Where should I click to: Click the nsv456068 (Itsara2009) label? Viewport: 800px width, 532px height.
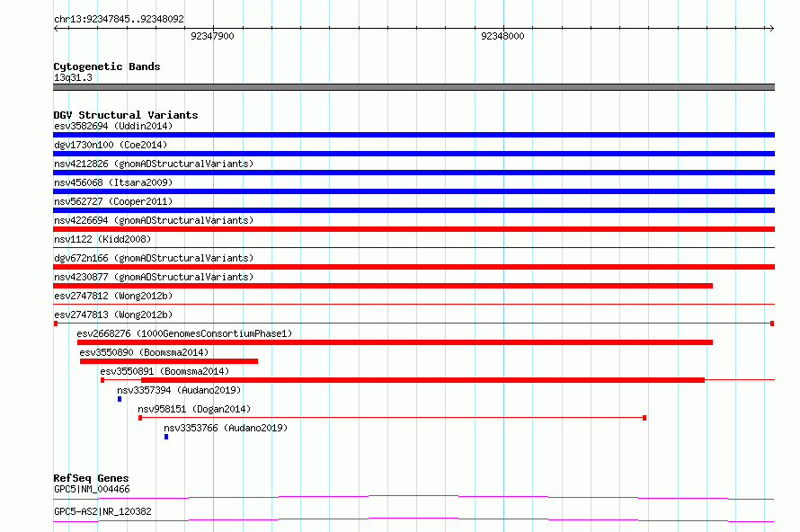point(113,182)
